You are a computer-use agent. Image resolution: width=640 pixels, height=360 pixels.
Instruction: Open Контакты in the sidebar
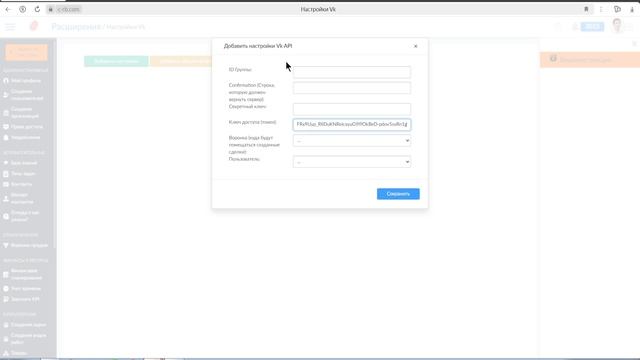(x=21, y=184)
